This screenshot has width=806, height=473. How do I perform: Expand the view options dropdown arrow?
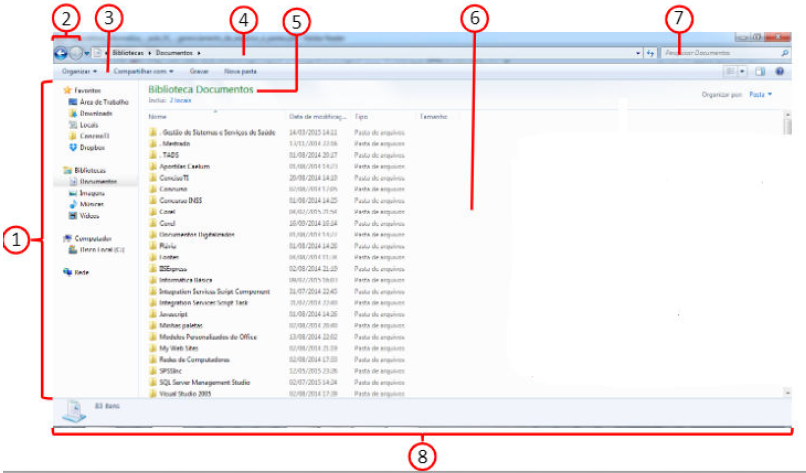coord(743,72)
